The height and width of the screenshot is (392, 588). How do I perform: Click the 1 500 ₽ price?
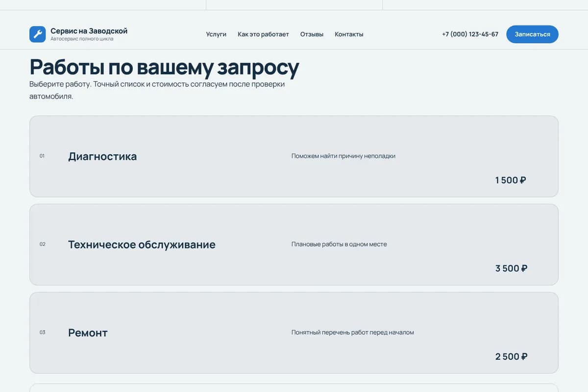[511, 180]
